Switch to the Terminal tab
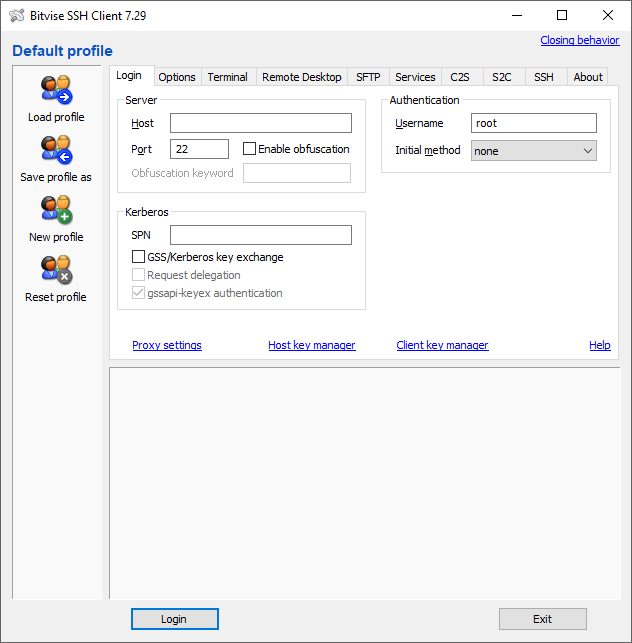632x643 pixels. (x=228, y=77)
